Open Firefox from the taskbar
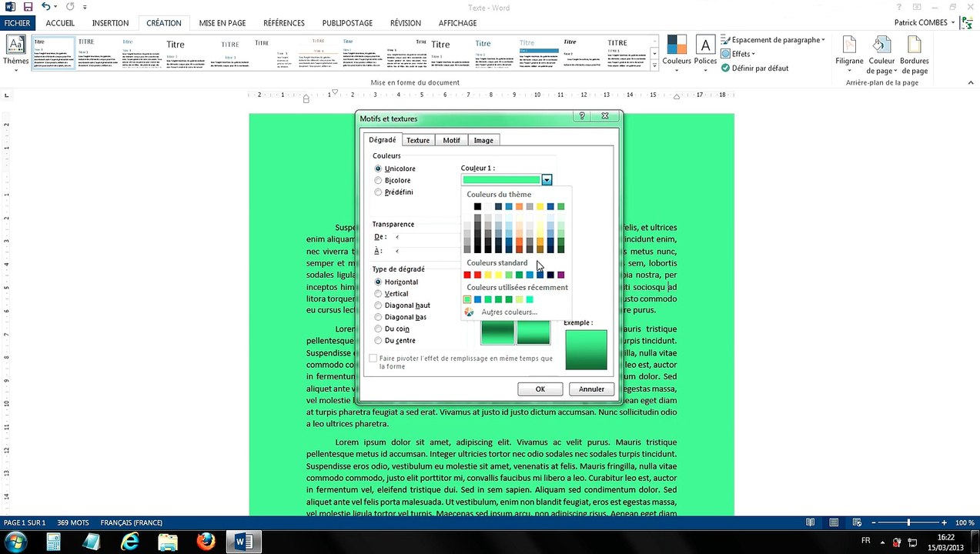This screenshot has height=554, width=980. point(206,542)
